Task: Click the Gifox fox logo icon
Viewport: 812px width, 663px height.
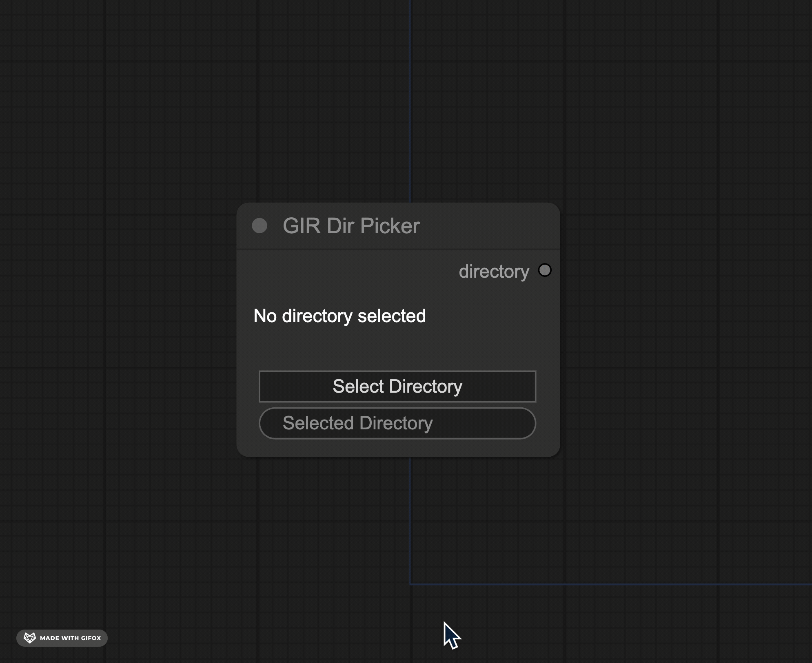Action: [x=30, y=638]
